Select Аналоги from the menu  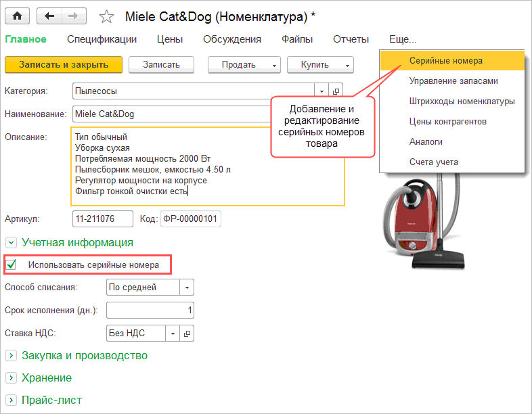click(x=452, y=142)
